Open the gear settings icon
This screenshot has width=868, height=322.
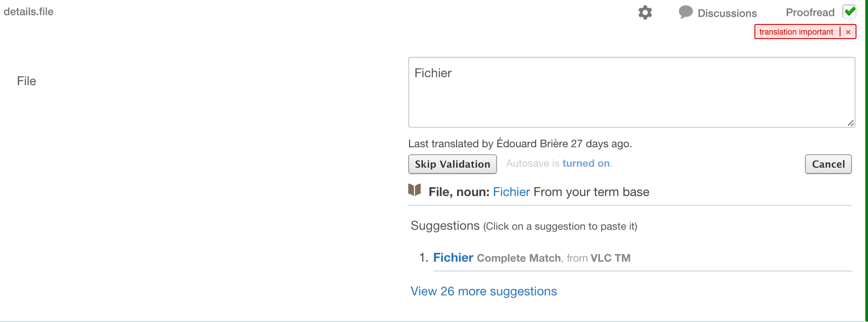(645, 12)
